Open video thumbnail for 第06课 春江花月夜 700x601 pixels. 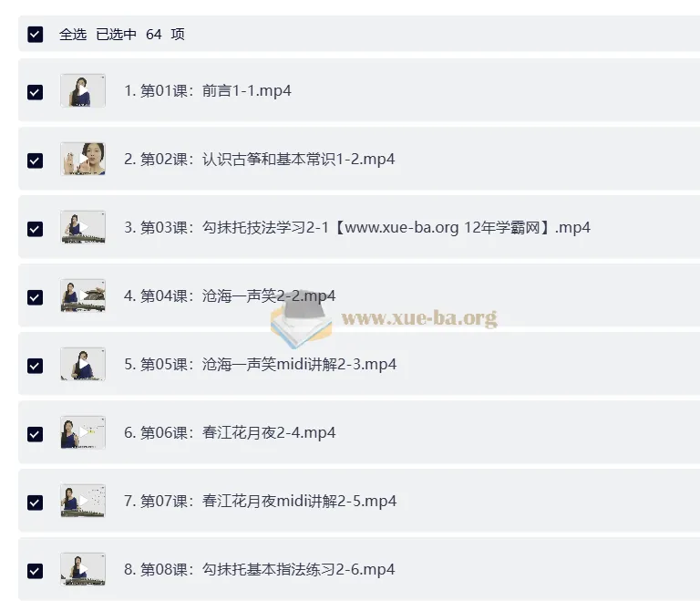point(83,432)
